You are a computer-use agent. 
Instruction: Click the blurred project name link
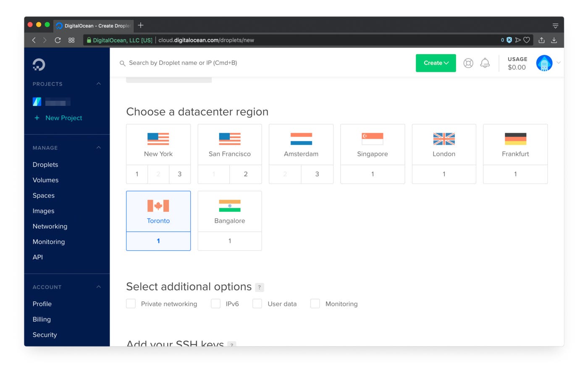point(58,102)
